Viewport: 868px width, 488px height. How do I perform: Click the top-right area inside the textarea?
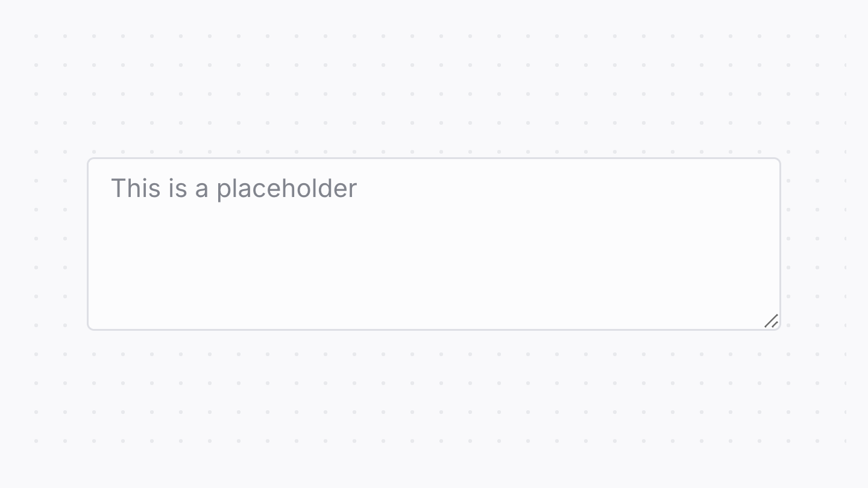747,181
